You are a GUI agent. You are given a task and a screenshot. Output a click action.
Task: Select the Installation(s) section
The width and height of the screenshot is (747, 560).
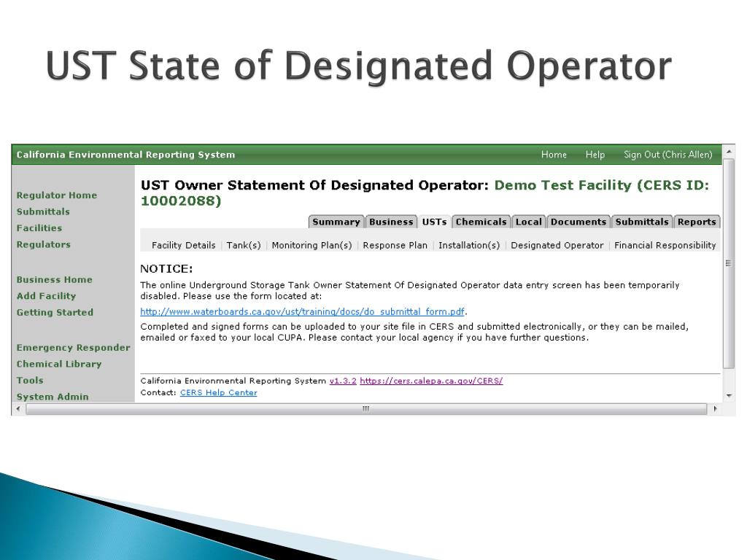point(469,245)
